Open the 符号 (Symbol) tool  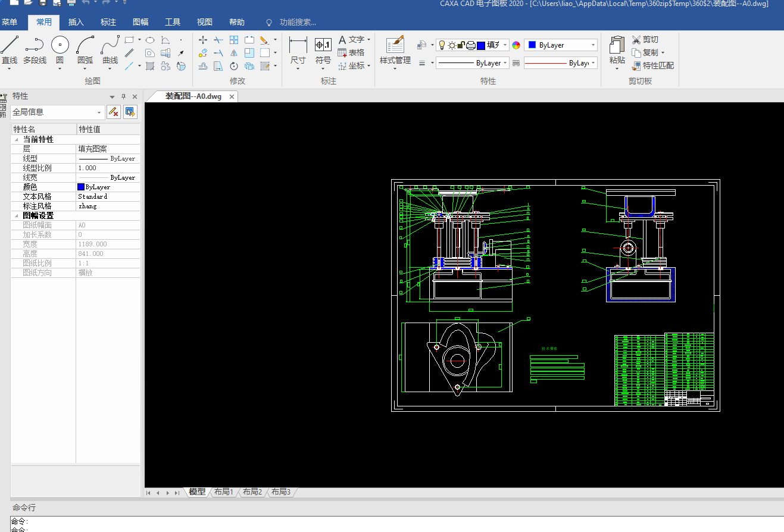click(323, 52)
